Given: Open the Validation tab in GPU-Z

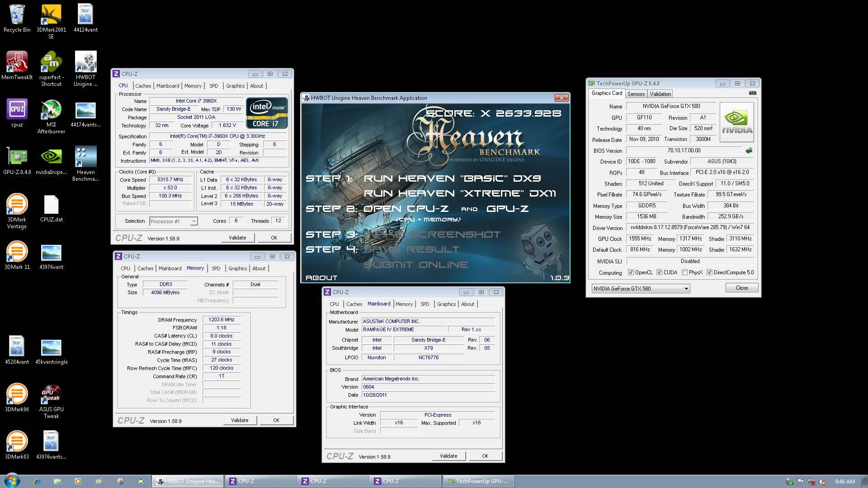Looking at the screenshot, I should (660, 94).
